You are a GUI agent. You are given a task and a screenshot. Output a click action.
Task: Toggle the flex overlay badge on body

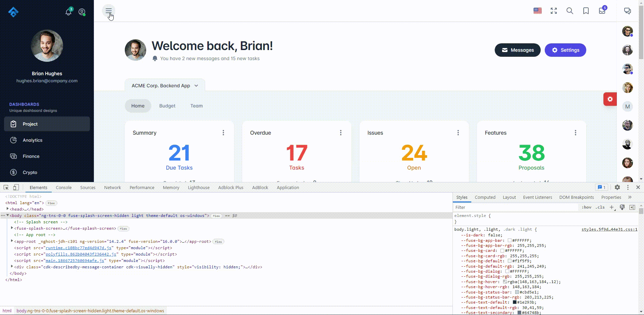point(216,216)
